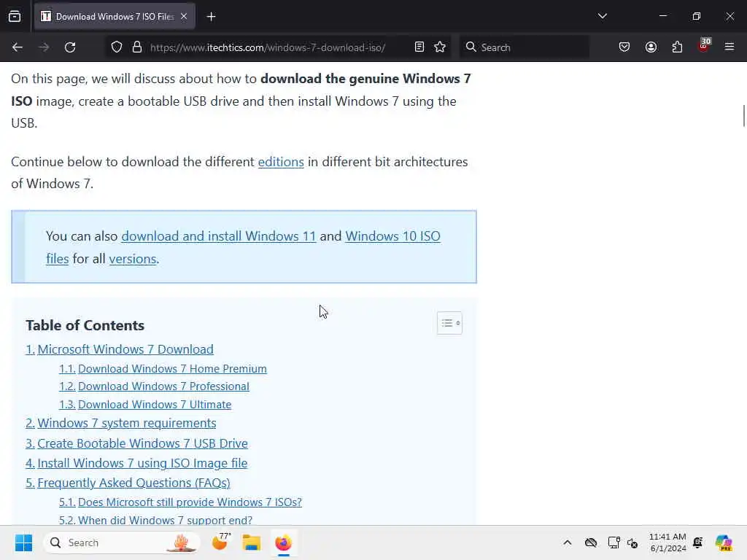Expand the list all tabs chevron
Screen dimensions: 747x560
[x=602, y=16]
